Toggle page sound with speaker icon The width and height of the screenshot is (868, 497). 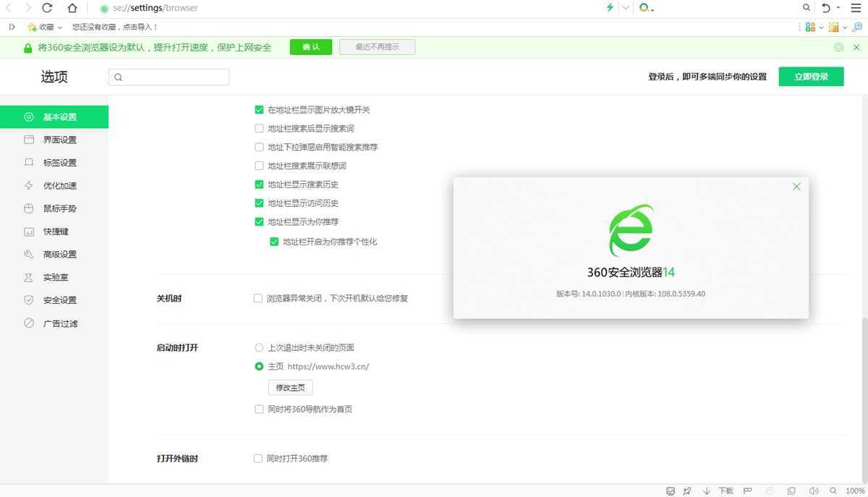813,491
